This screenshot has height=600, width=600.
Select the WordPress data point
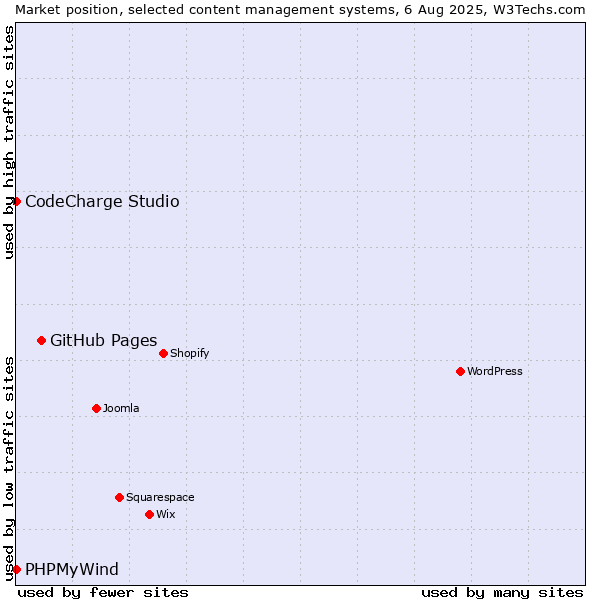pos(460,371)
